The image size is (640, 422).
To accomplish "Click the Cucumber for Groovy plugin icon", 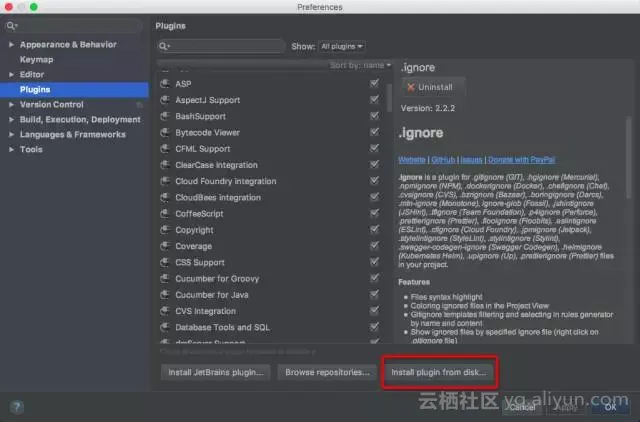I will 165,279.
